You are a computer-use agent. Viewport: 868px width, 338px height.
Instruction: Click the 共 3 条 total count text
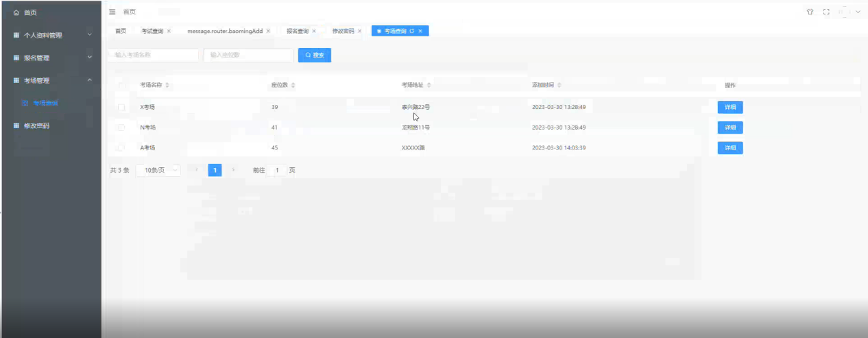coord(119,170)
